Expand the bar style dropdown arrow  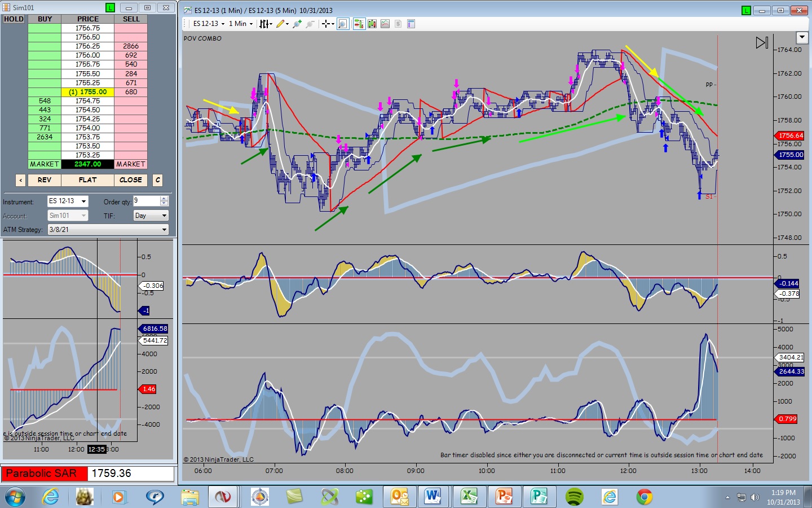(271, 24)
